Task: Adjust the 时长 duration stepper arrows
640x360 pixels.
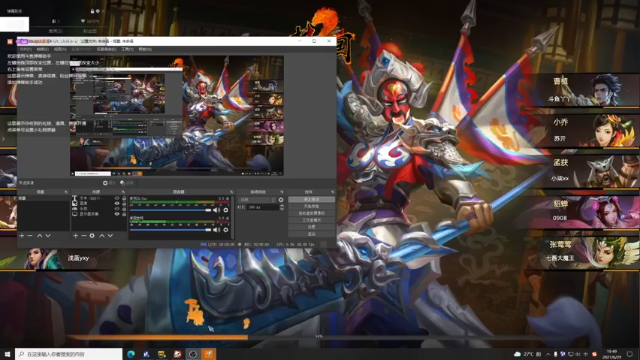Action: click(282, 207)
